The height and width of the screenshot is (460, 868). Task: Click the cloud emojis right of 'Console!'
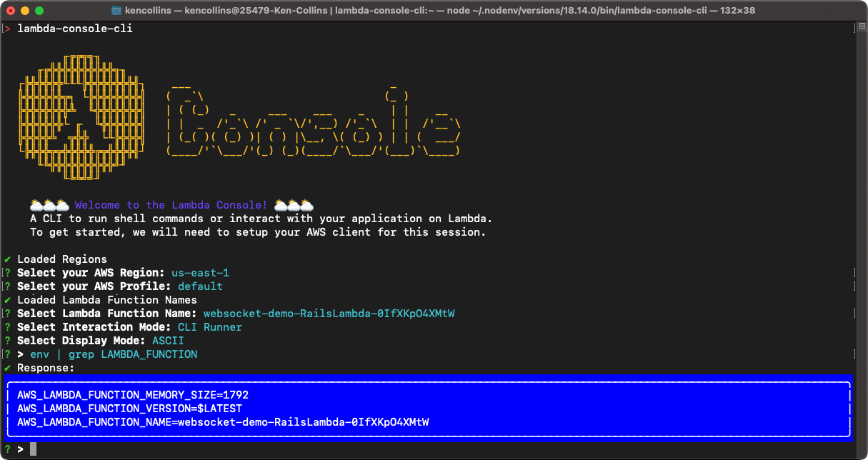(x=294, y=205)
